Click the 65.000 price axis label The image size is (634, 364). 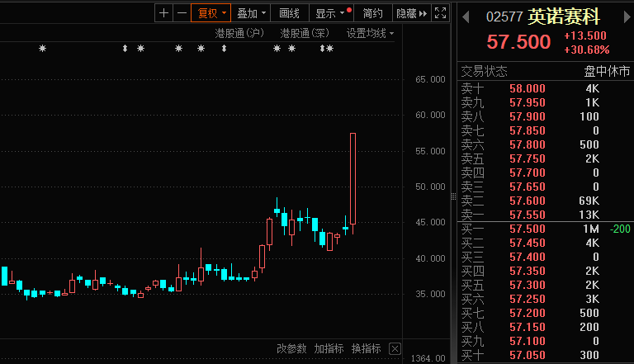click(x=430, y=80)
